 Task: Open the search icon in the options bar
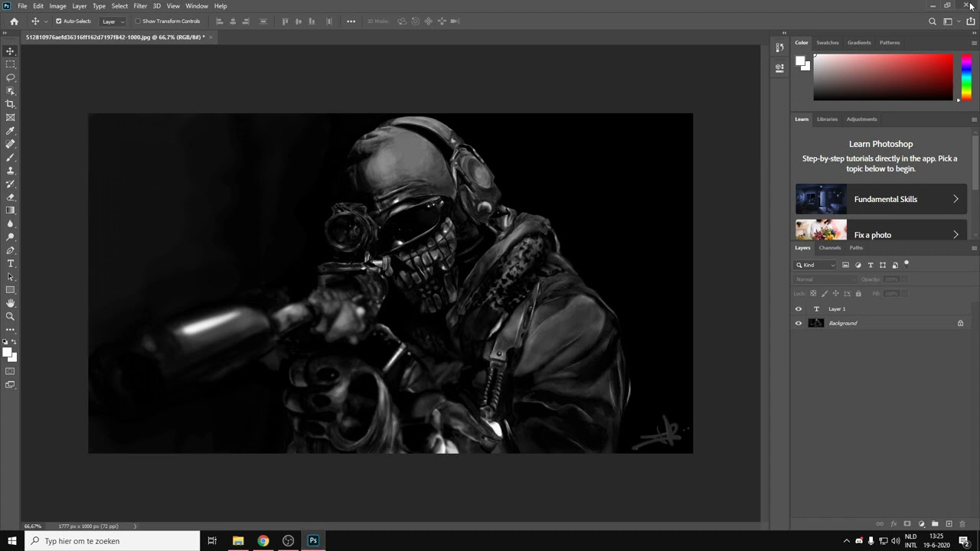(x=933, y=21)
